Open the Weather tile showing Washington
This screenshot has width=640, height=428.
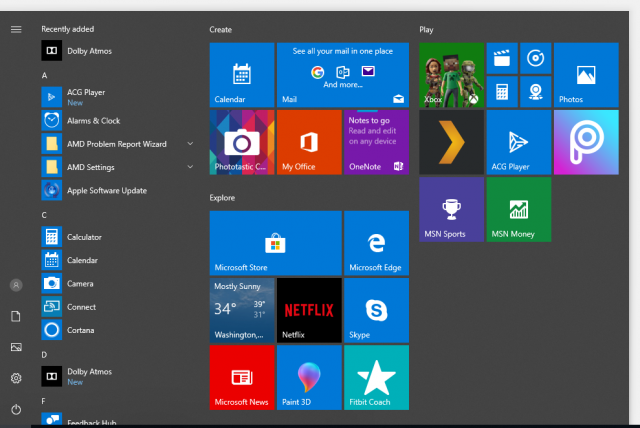point(242,310)
